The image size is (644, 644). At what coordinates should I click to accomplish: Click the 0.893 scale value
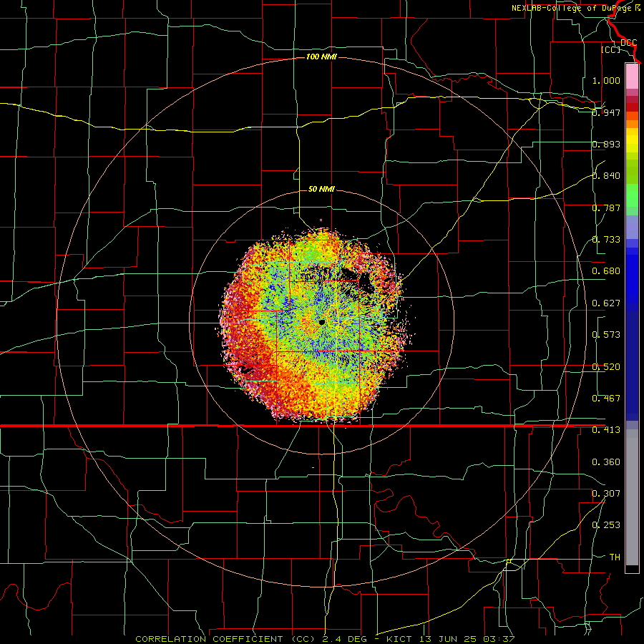click(x=606, y=144)
